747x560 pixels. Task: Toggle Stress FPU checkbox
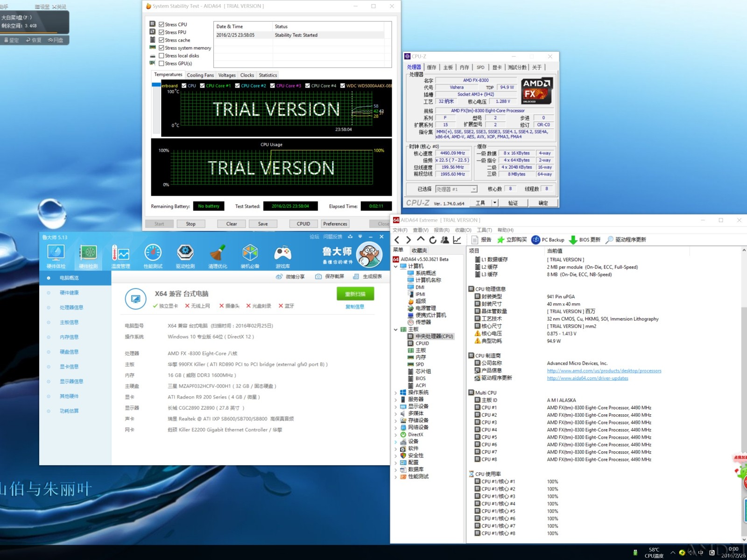(161, 33)
